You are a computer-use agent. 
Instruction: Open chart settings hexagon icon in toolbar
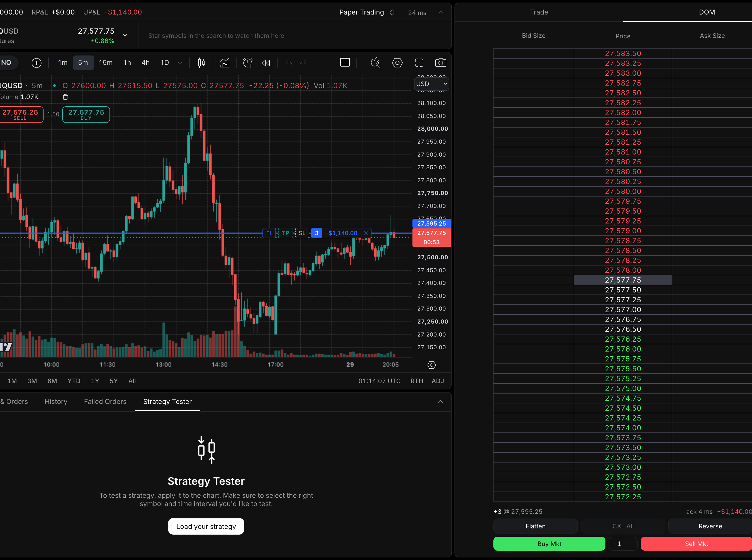pyautogui.click(x=397, y=63)
